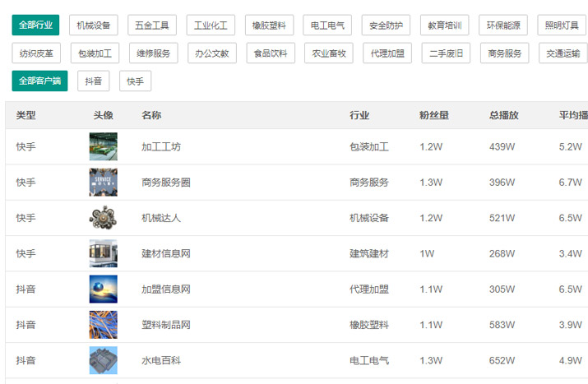Screen dimensions: 588x384
Task: Click total plays value 305W
Action: click(502, 289)
